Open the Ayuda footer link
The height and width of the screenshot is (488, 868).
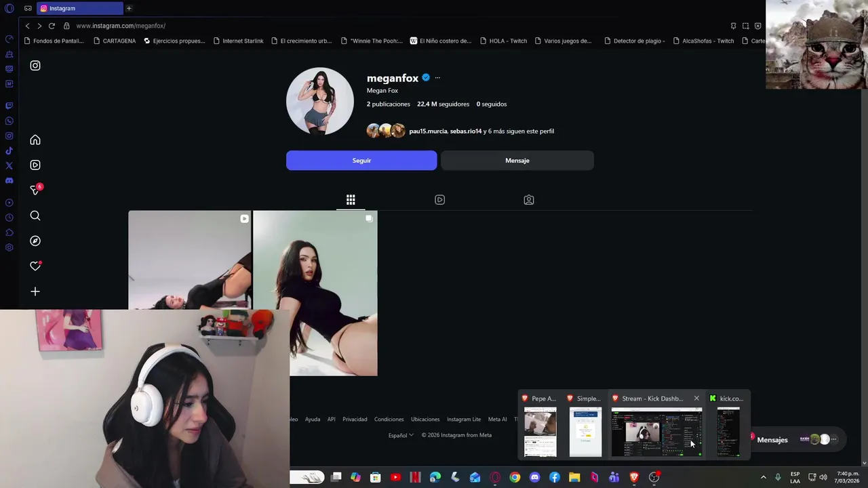click(313, 420)
